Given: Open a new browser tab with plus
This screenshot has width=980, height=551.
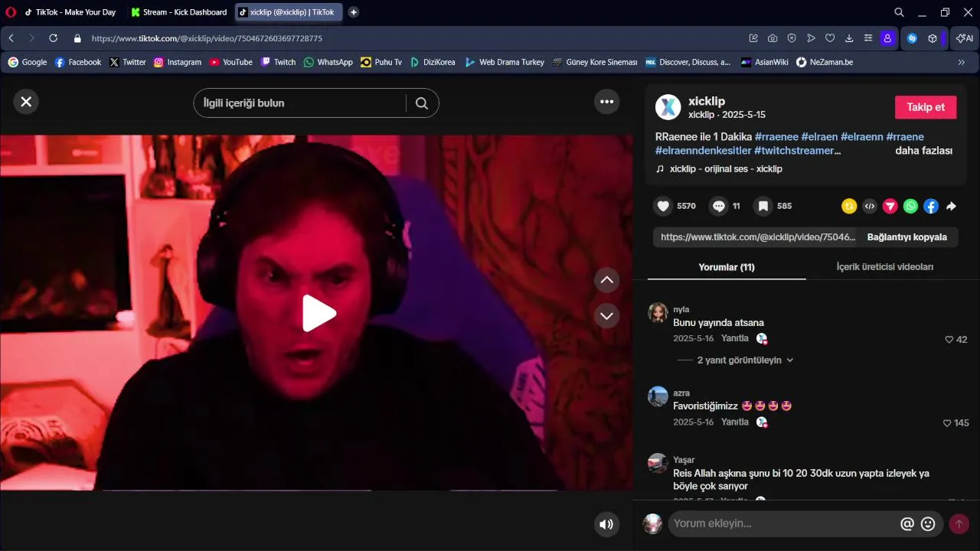Looking at the screenshot, I should click(x=353, y=12).
